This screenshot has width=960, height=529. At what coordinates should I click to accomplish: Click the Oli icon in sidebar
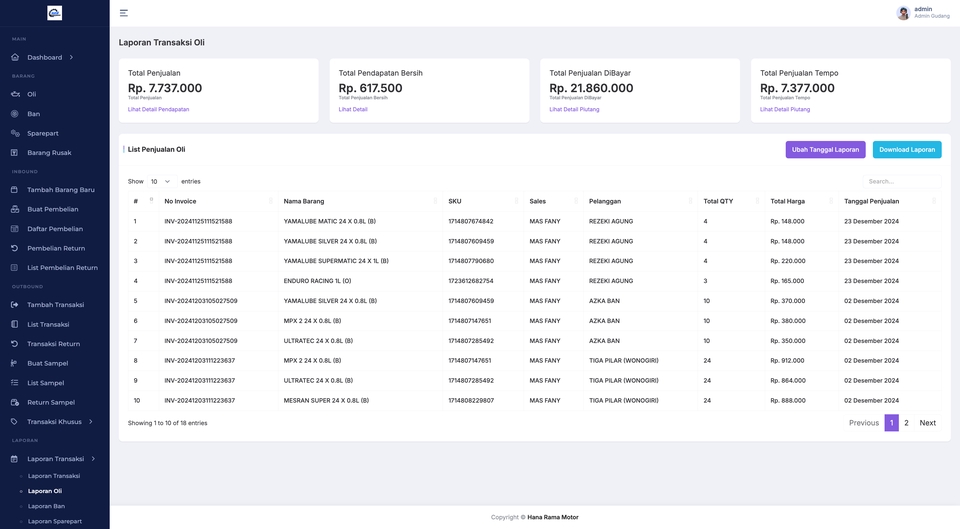click(15, 94)
